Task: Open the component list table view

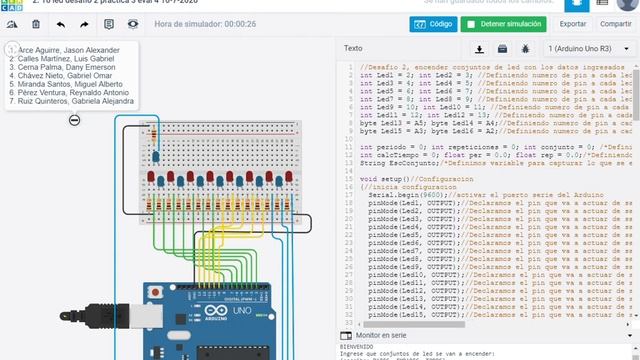Action: (602, 3)
